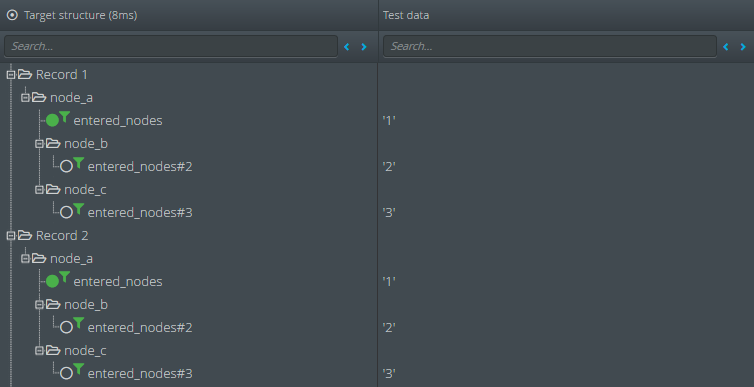Select entered_nodes#3 label in Record 2
The height and width of the screenshot is (387, 754).
pos(140,374)
